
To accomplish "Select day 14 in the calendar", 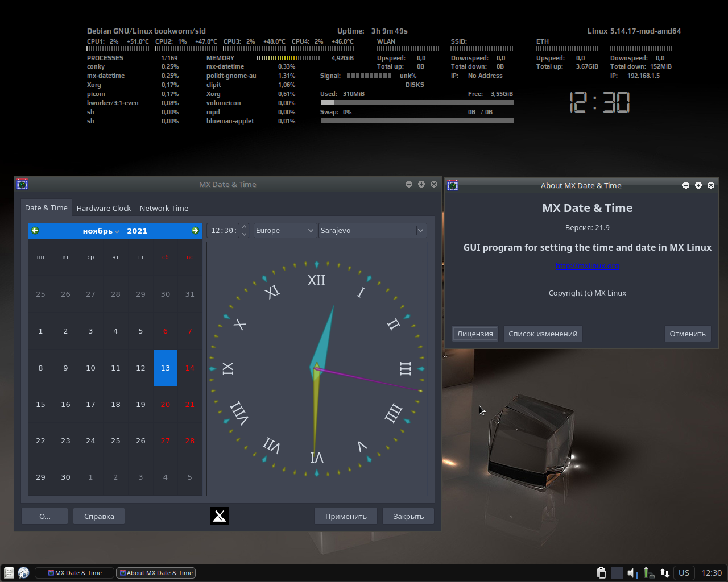I will (x=190, y=368).
